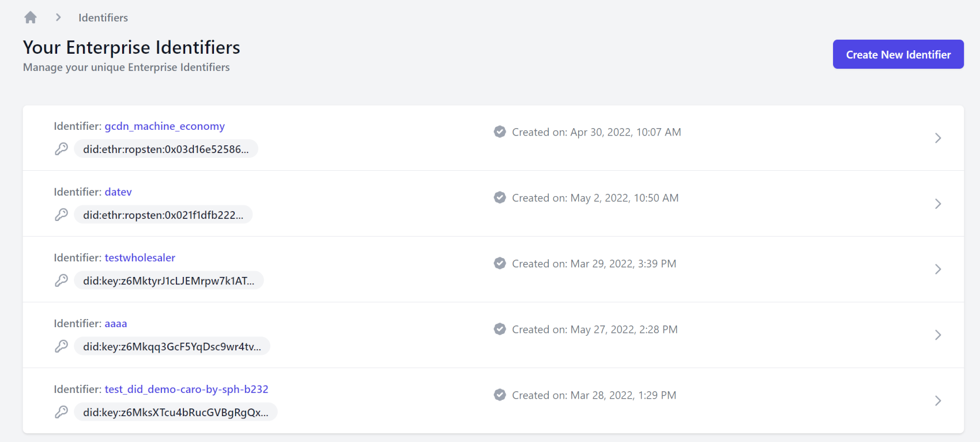
Task: Expand gcdn_machine_economy row with chevron
Action: [x=938, y=138]
